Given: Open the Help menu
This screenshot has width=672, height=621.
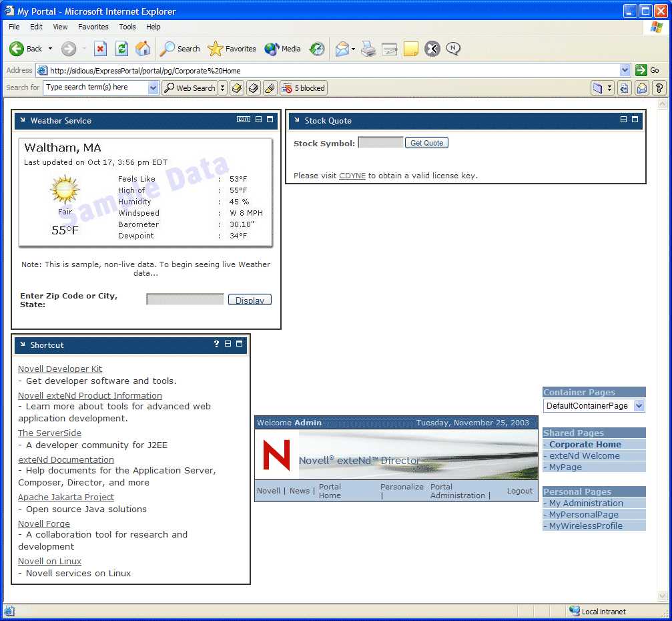Looking at the screenshot, I should tap(153, 27).
